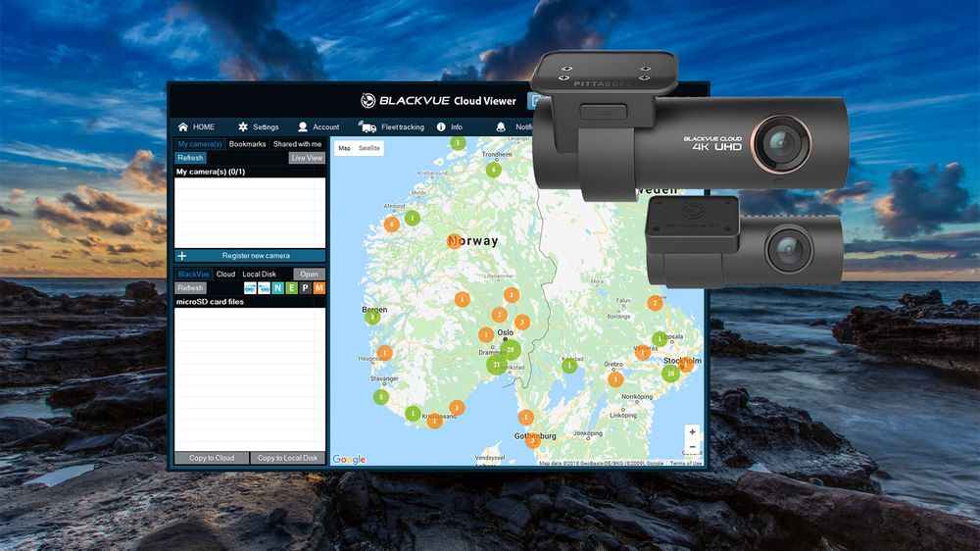Switch to the Bookmarks tab
Screen dimensions: 980x551
click(x=248, y=144)
